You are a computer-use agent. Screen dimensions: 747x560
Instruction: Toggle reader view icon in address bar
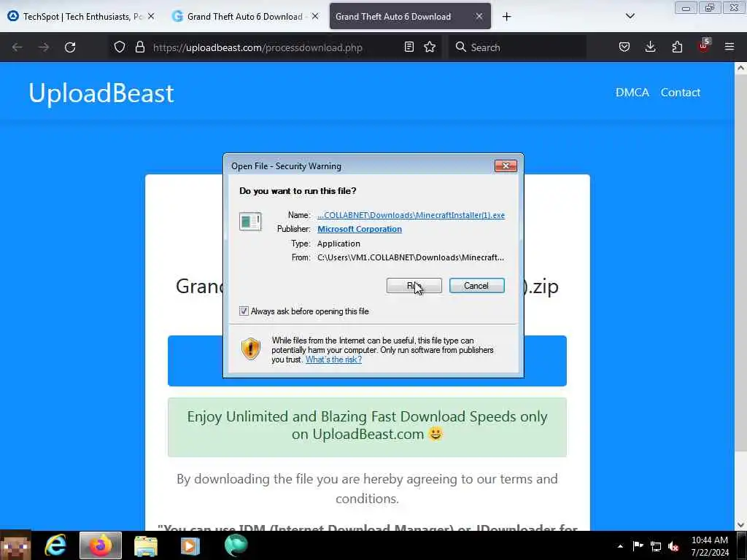click(x=409, y=47)
